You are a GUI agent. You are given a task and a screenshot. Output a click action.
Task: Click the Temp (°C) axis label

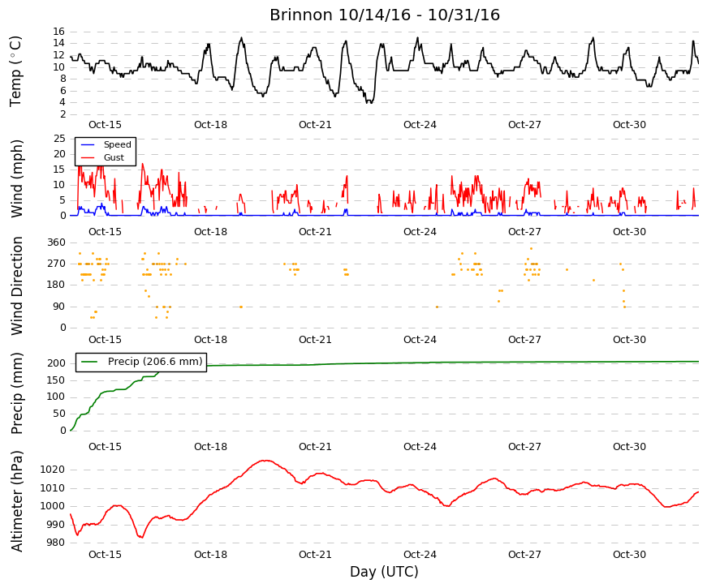click(x=15, y=71)
